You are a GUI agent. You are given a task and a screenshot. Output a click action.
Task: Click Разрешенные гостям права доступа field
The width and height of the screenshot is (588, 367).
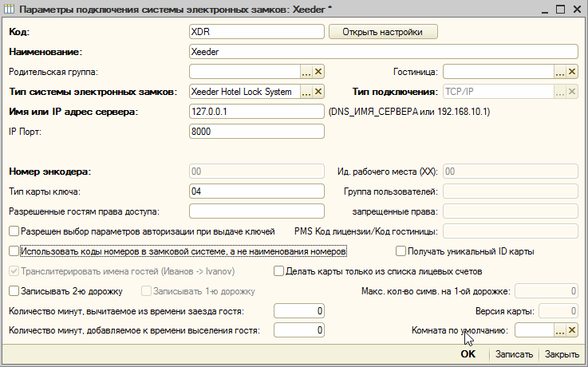click(256, 211)
